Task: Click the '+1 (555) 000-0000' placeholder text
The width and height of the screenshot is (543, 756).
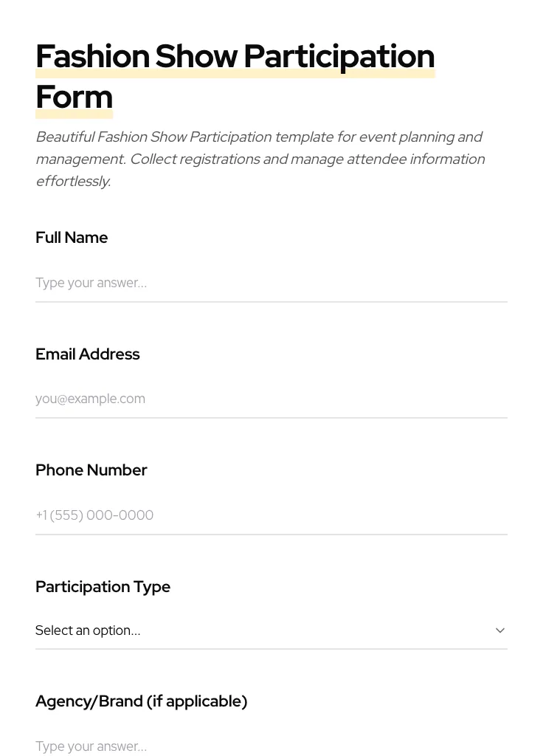Action: 94,515
